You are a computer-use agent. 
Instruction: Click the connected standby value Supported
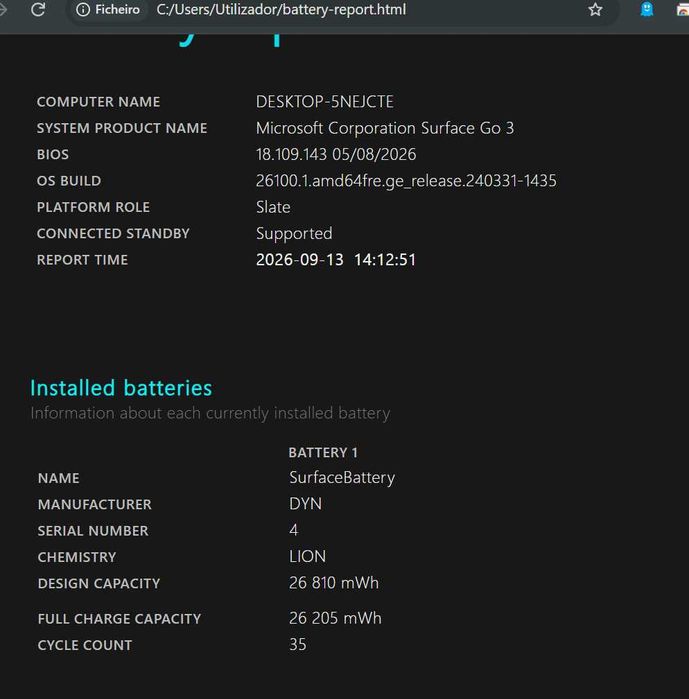coord(294,234)
